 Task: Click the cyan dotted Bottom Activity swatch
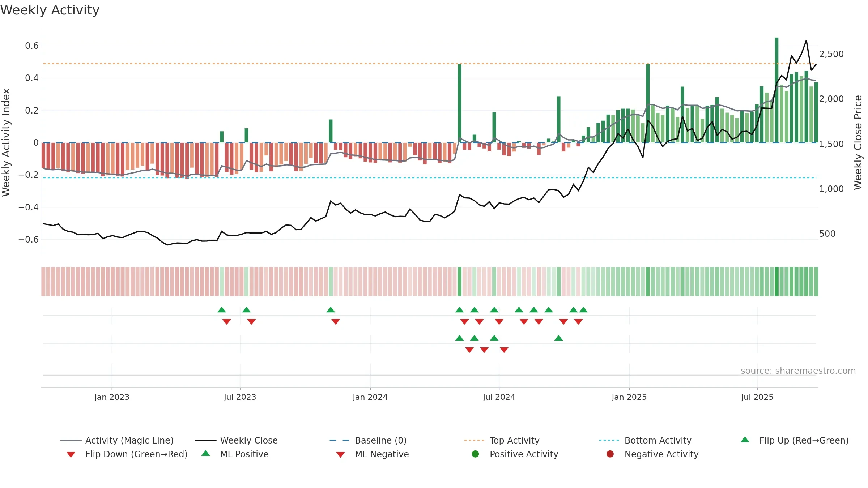(x=609, y=440)
